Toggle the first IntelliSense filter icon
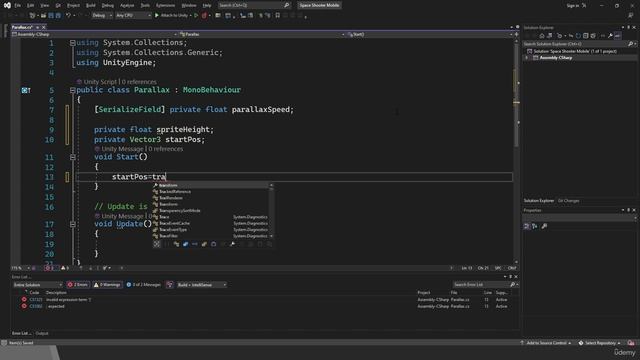Screen dimensions: 640x360 tap(157, 244)
